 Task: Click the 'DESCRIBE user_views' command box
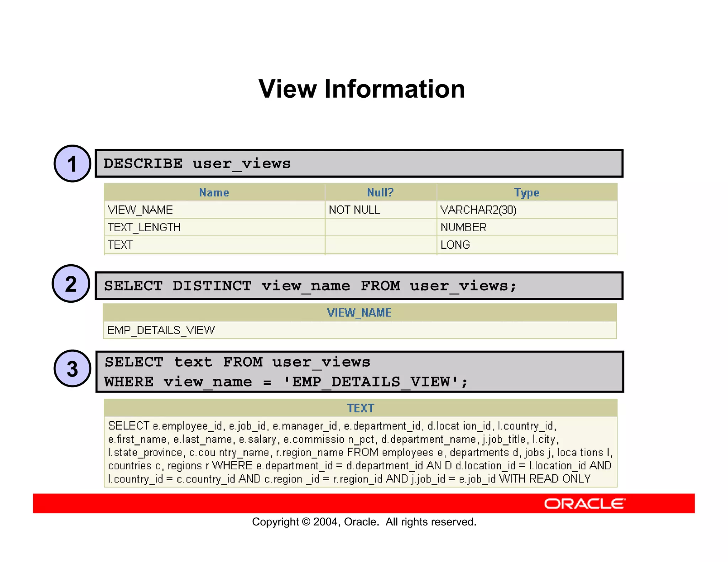[359, 163]
